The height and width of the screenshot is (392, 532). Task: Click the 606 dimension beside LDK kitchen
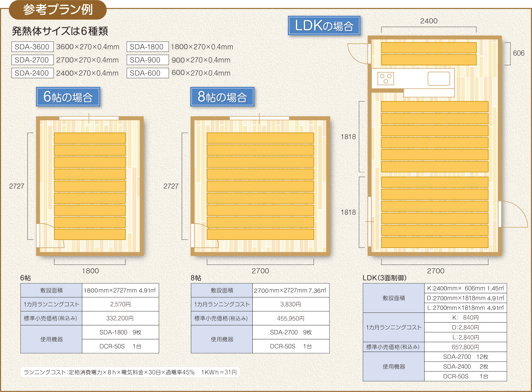(519, 53)
